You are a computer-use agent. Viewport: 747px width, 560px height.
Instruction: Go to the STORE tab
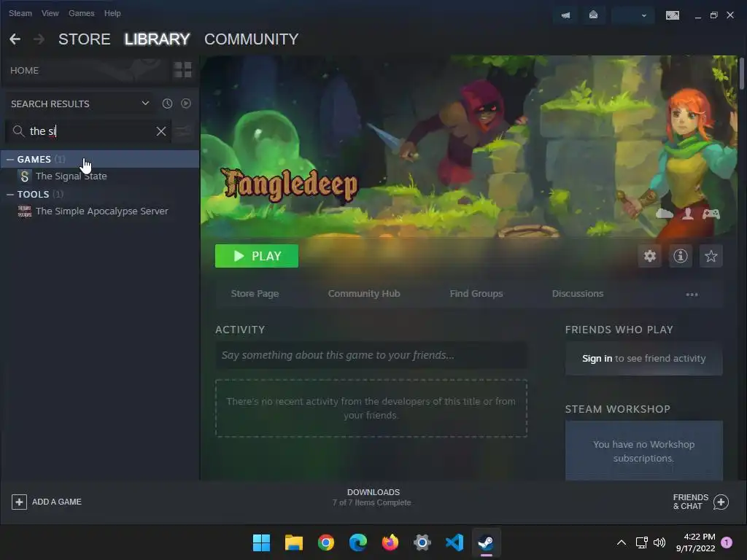[85, 39]
